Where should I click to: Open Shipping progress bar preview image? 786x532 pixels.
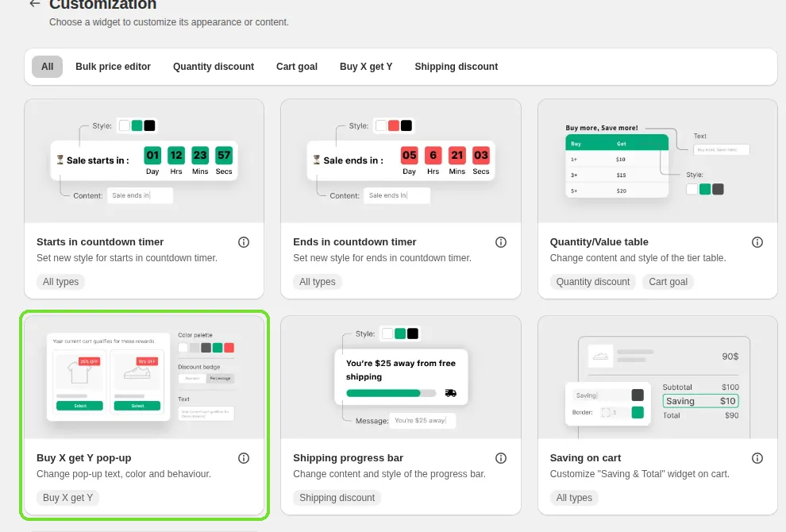(x=401, y=377)
